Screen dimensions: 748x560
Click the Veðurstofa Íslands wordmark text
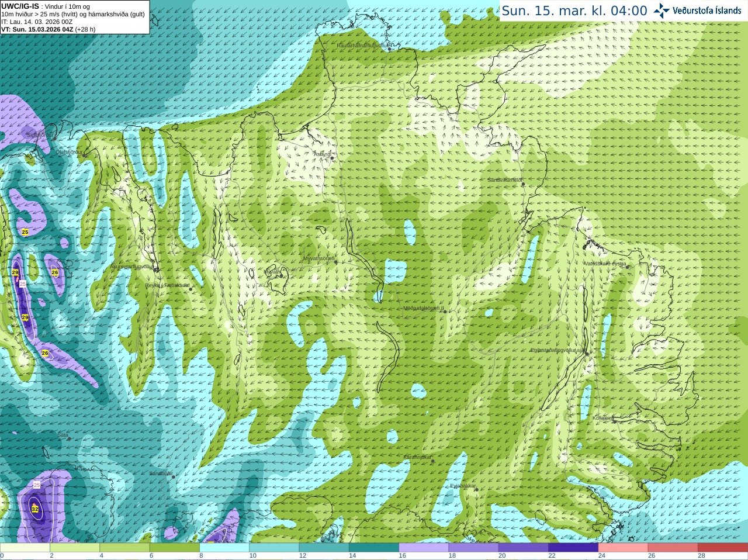pyautogui.click(x=707, y=11)
